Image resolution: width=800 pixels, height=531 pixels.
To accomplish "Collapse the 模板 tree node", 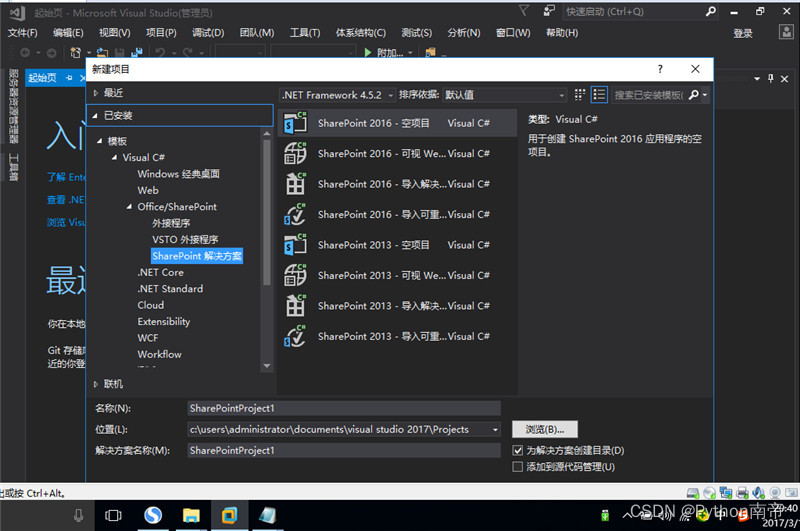I will [100, 141].
